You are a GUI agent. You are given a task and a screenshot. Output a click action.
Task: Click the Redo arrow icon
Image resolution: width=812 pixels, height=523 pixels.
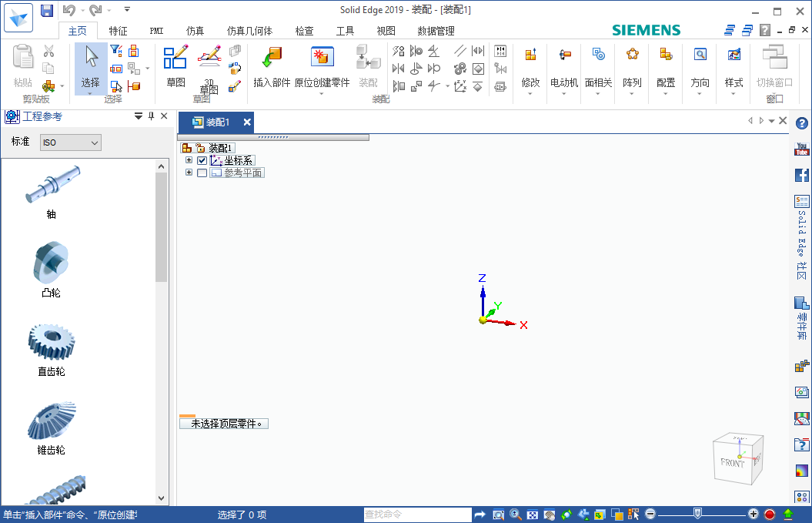[x=95, y=10]
